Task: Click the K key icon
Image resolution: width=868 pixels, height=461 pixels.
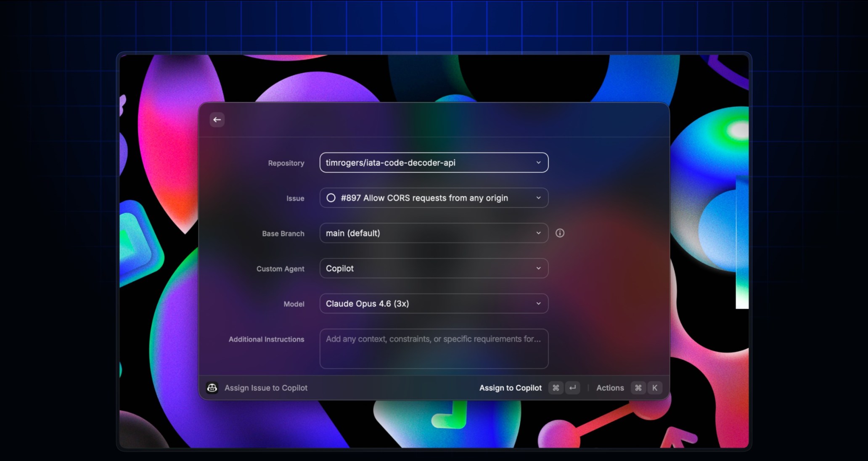Action: tap(655, 388)
